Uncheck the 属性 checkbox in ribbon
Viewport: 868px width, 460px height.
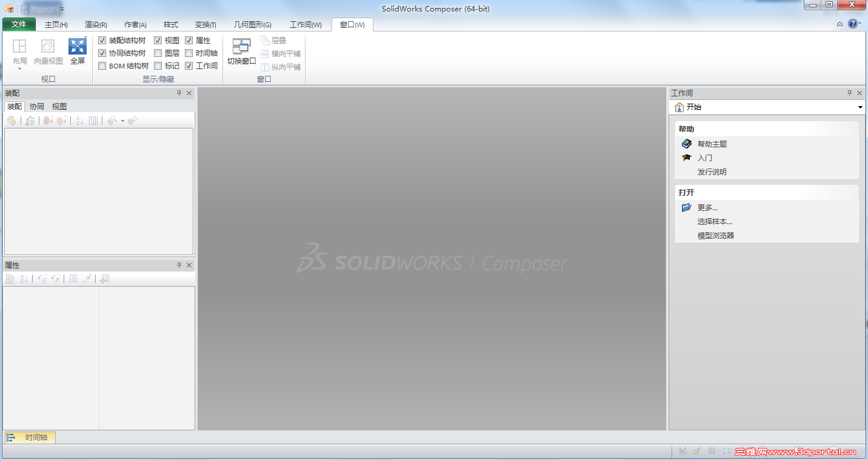point(189,40)
